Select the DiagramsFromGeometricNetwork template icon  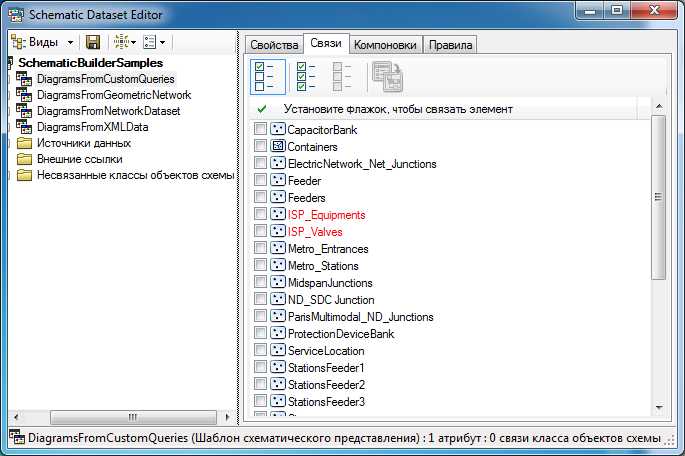tap(24, 95)
